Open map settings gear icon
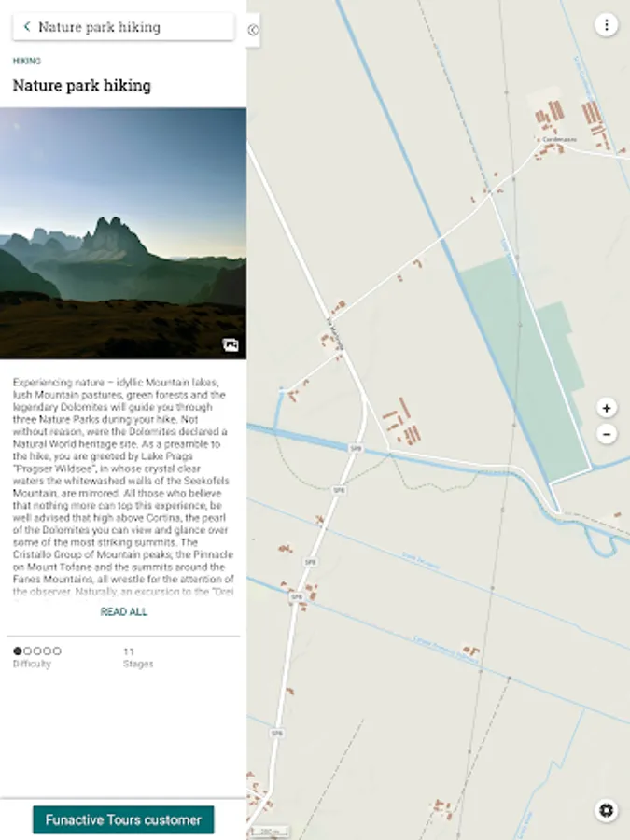 pos(607,810)
